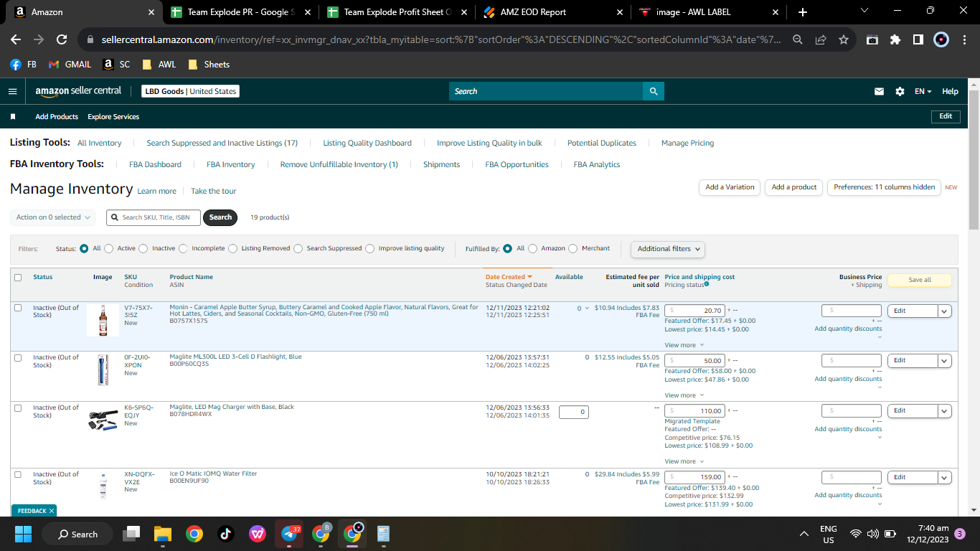The image size is (980, 551).
Task: Focus the Search SKU, Title, ISBN field
Action: coord(153,217)
